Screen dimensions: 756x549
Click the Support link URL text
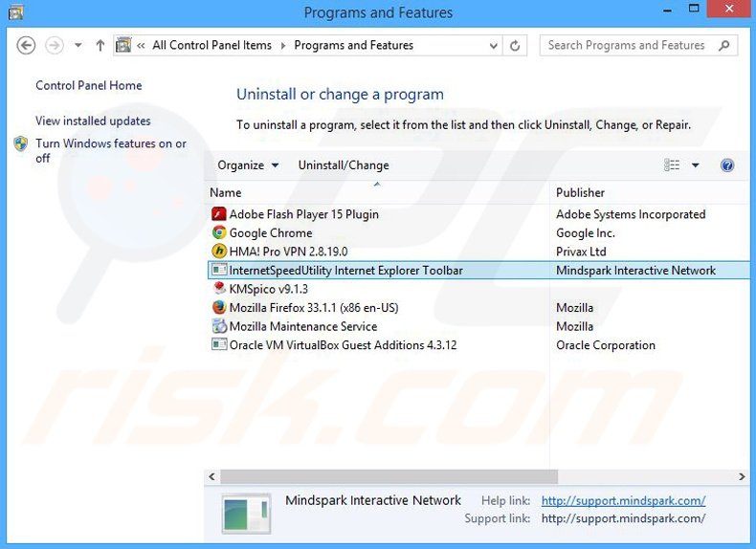(x=623, y=518)
